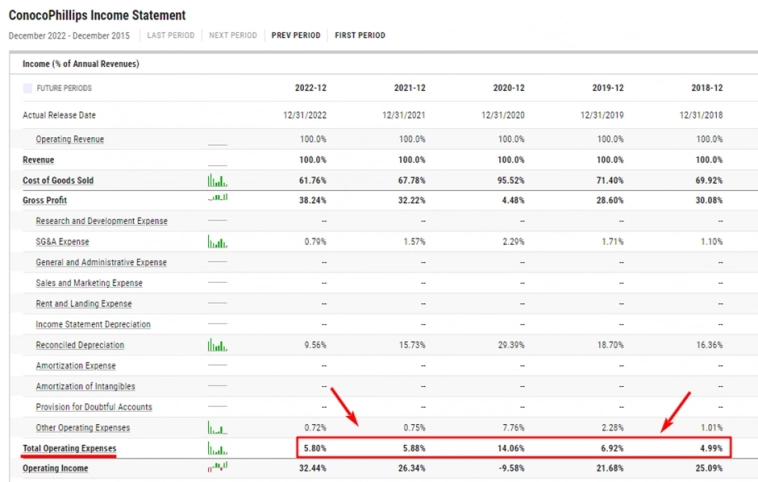
Task: Jump to FIRST PERIOD
Action: 360,36
